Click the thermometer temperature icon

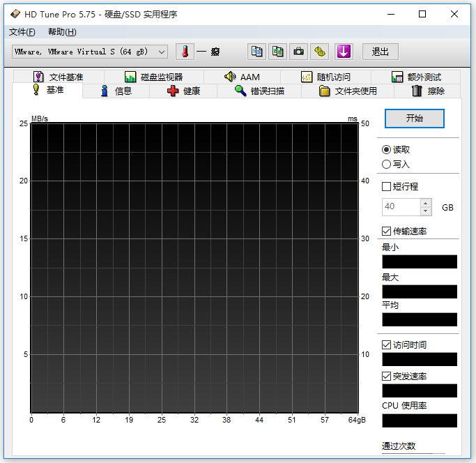point(185,52)
